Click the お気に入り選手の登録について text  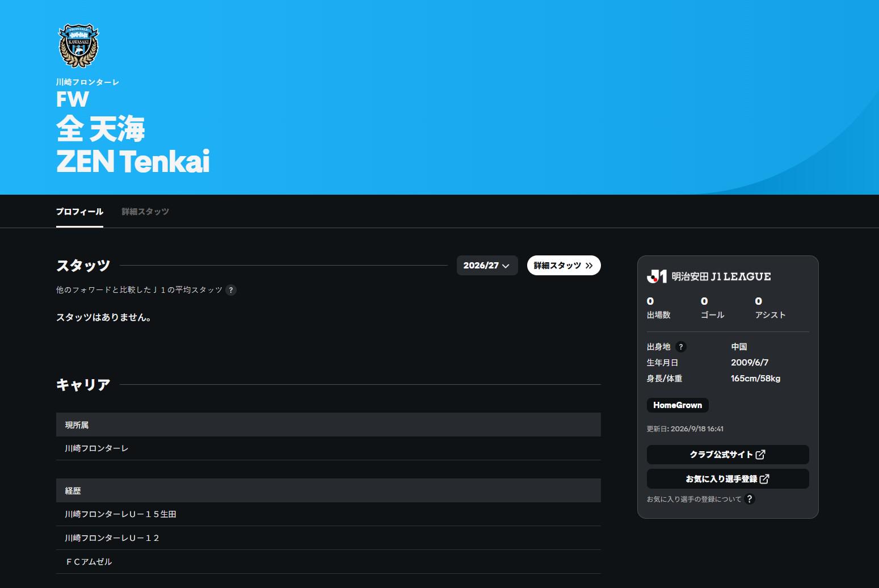694,499
